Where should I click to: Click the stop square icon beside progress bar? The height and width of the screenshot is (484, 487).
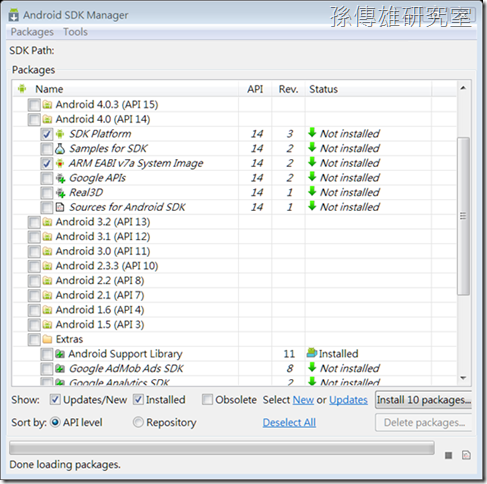click(449, 455)
